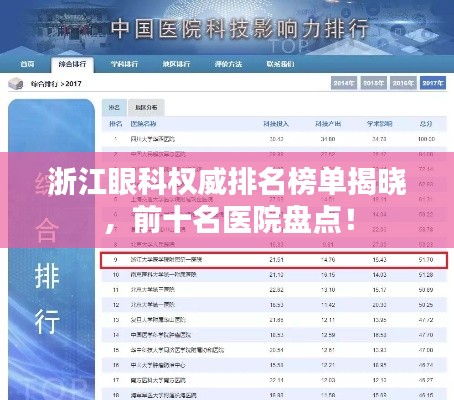
Task: Click the 100.00 total score in rank 1 row
Action: (x=426, y=139)
